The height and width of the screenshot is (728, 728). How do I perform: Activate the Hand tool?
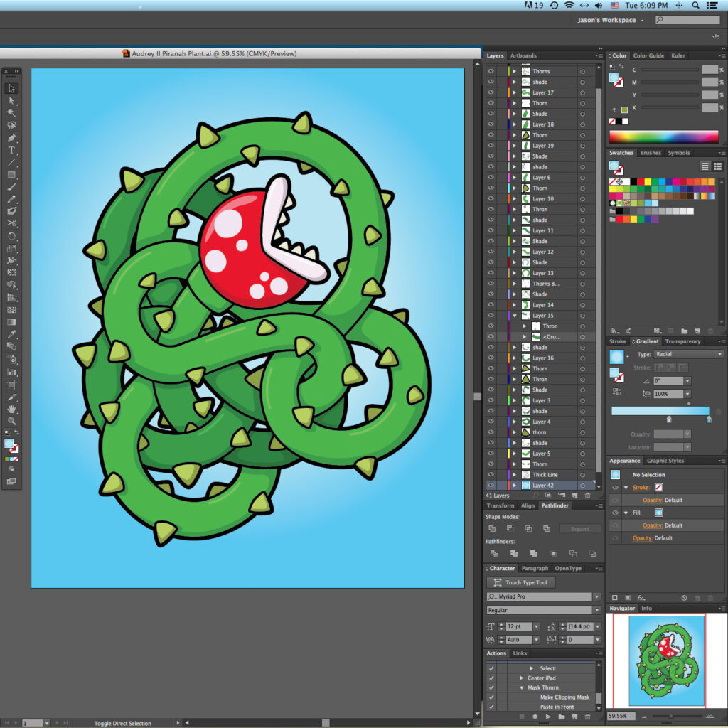pyautogui.click(x=12, y=409)
